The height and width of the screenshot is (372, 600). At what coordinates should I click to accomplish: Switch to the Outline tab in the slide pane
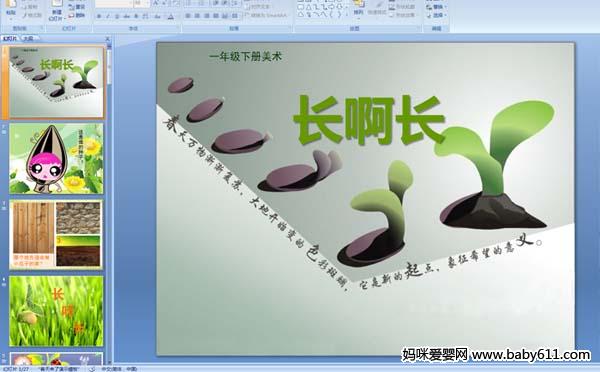28,38
